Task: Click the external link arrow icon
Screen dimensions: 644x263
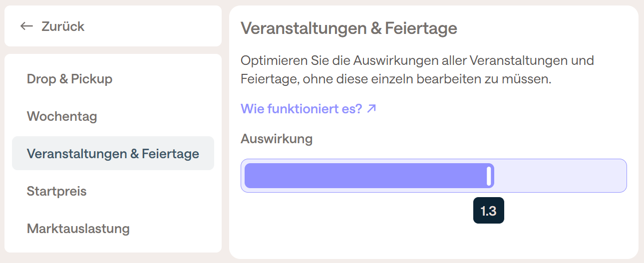Action: pos(371,108)
